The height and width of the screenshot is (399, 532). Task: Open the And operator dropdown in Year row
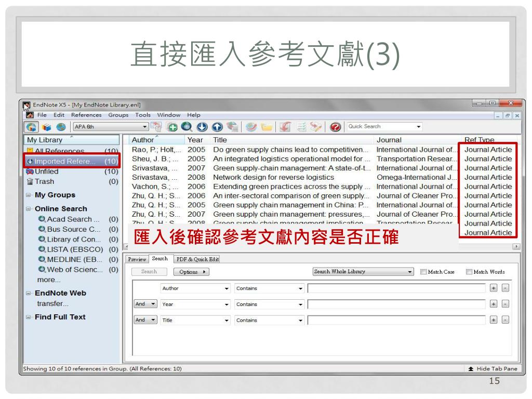(145, 304)
